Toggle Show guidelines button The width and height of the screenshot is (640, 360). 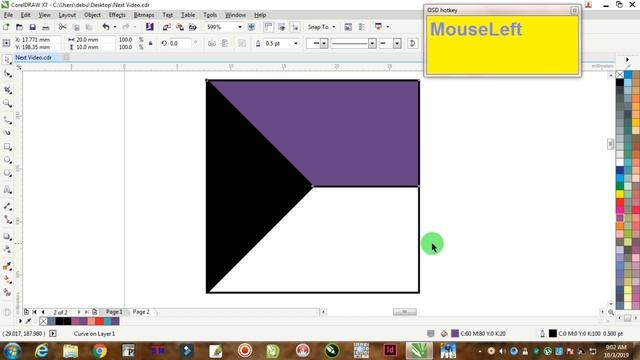[295, 27]
